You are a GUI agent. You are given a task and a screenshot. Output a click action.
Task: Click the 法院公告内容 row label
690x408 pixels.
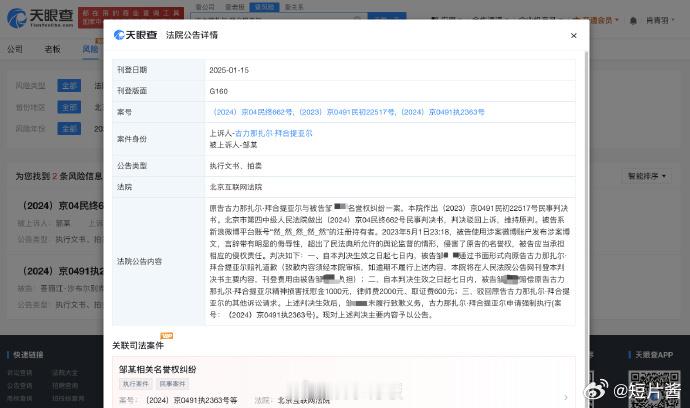[x=139, y=261]
